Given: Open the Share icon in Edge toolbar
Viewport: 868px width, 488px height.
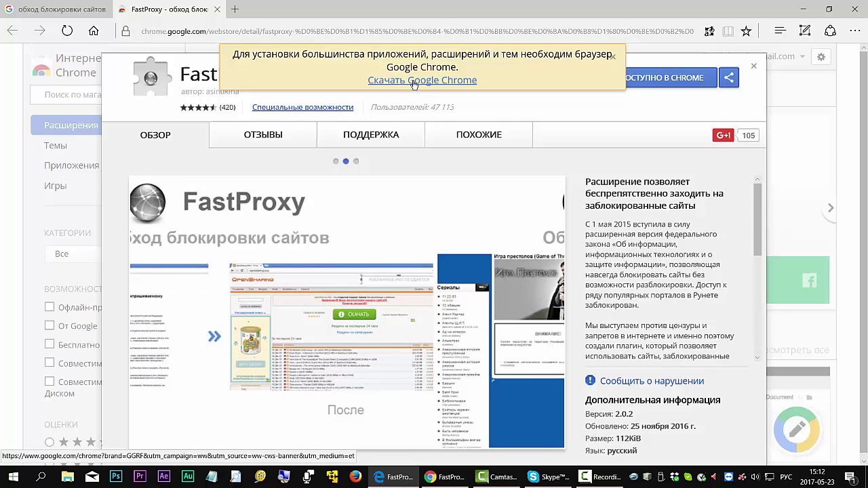Looking at the screenshot, I should pyautogui.click(x=830, y=31).
